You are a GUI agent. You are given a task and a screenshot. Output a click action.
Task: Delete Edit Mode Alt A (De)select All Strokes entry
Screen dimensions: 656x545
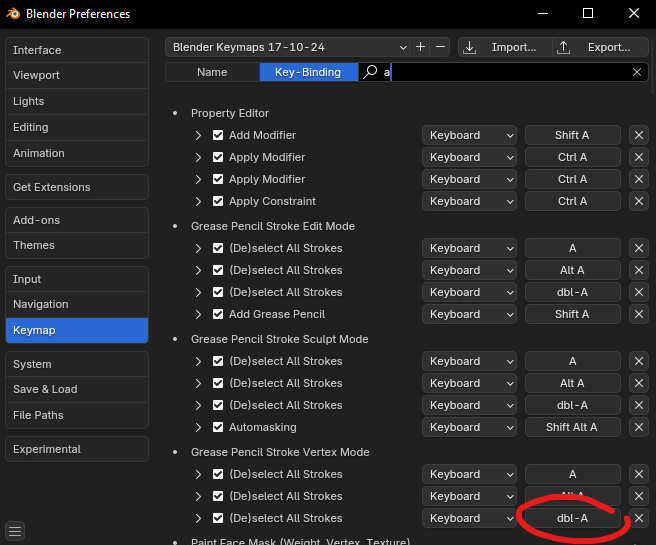[638, 270]
